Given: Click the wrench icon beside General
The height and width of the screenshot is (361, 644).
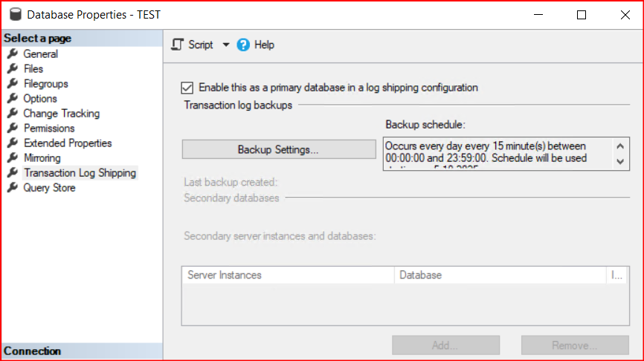Looking at the screenshot, I should coord(12,54).
